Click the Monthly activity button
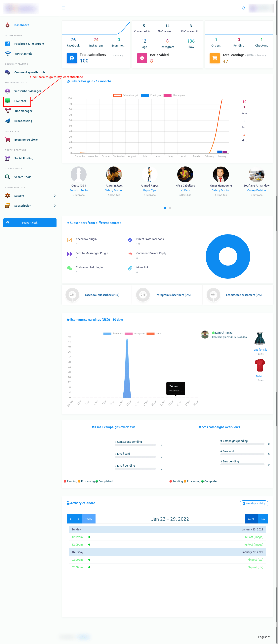278x644 pixels. click(254, 503)
